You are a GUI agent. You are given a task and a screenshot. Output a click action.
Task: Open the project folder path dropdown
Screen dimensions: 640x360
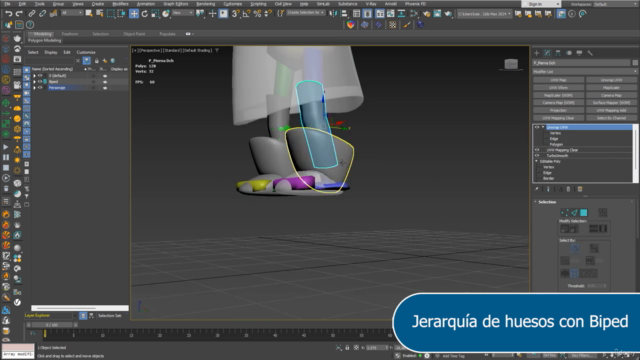484,13
